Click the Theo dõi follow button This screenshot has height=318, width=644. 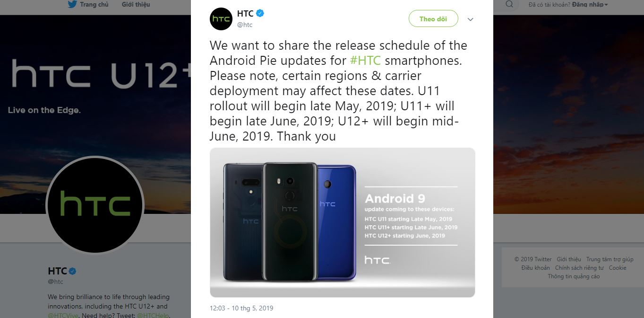click(433, 19)
